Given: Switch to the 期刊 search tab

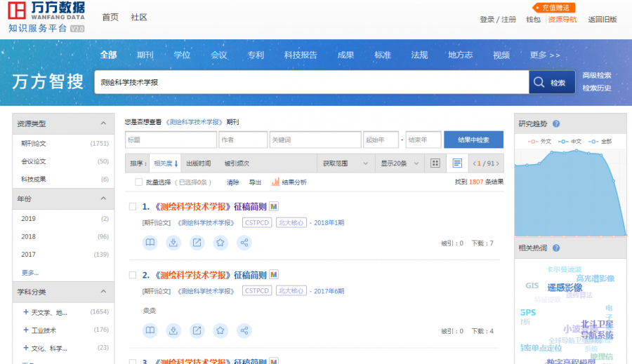Looking at the screenshot, I should click(x=145, y=55).
